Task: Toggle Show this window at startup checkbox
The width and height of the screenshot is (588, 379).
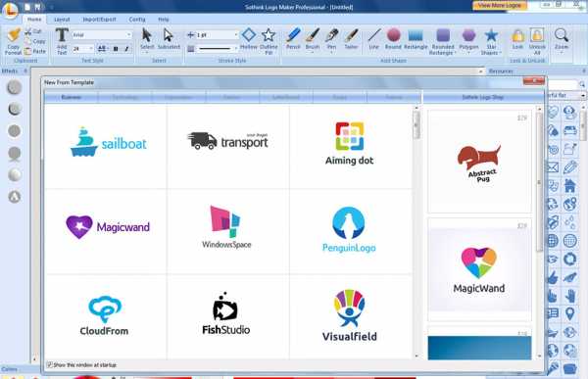Action: (49, 364)
